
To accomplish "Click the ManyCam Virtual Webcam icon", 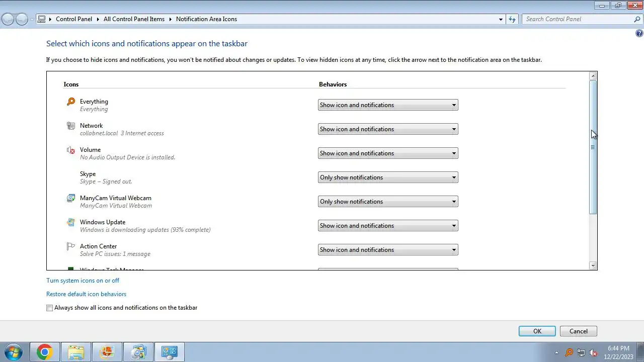I will coord(71,198).
